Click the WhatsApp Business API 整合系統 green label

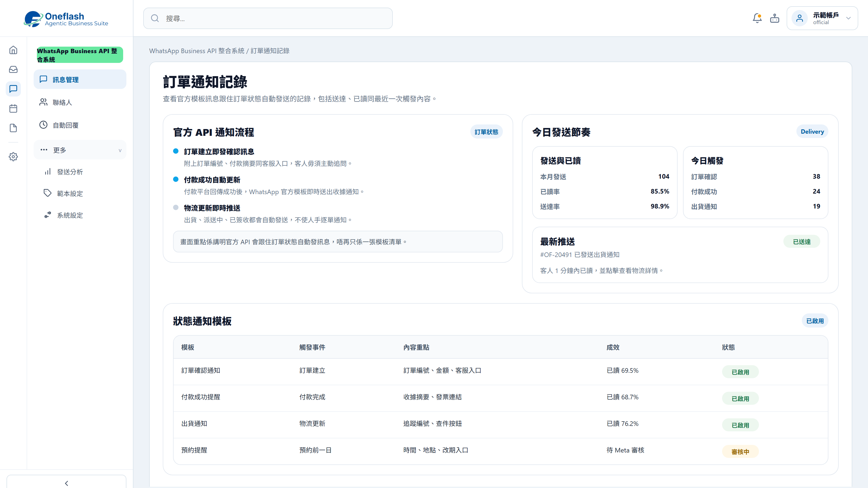[x=80, y=55]
